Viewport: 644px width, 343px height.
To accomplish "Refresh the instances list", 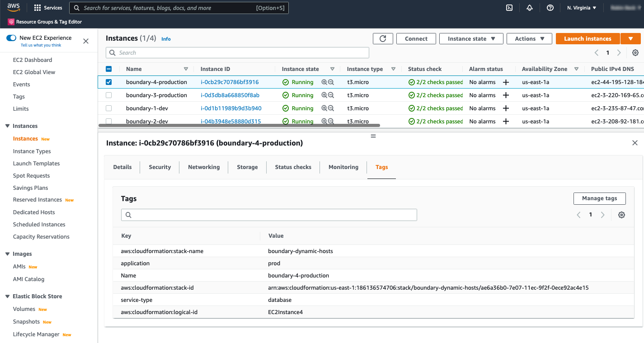I will pyautogui.click(x=383, y=39).
